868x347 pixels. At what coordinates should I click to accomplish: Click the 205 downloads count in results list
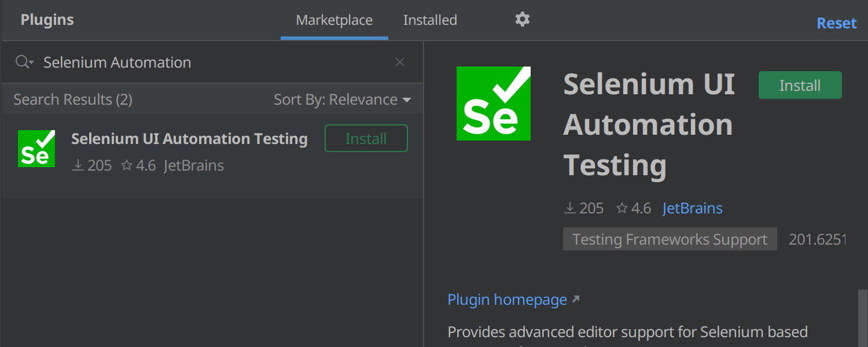[x=92, y=165]
